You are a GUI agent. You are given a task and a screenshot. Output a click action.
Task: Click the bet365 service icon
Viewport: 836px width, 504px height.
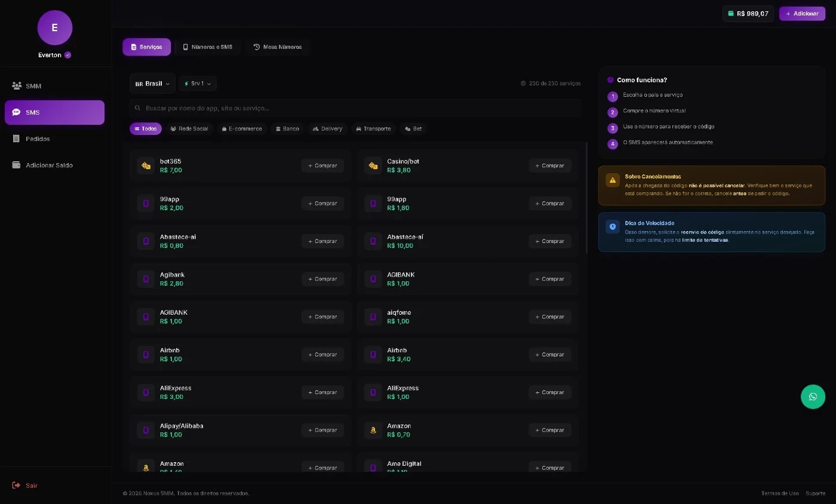coord(146,165)
